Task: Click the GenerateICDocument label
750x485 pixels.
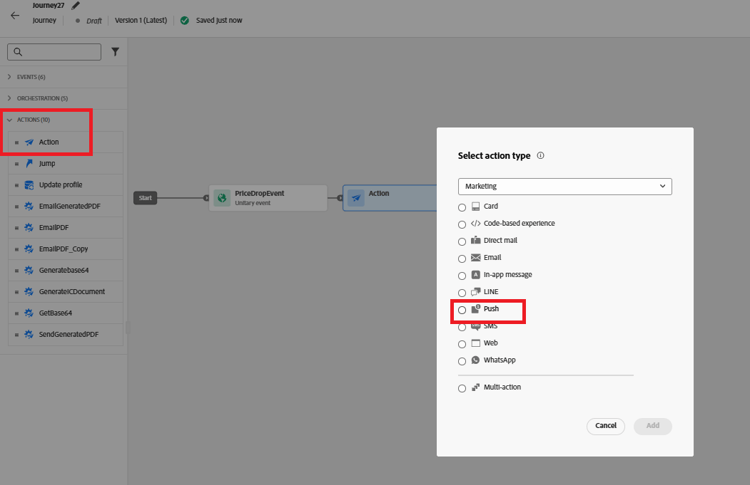Action: click(72, 291)
